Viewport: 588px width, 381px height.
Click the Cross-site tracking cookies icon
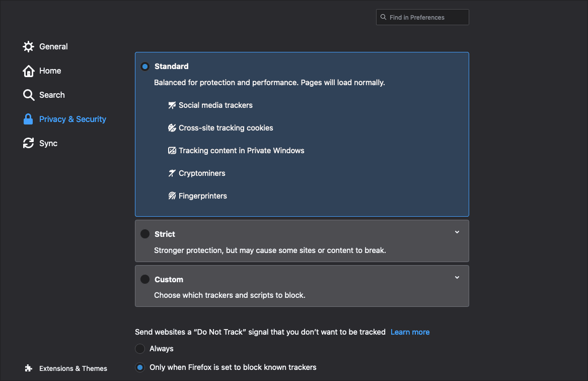coord(172,128)
